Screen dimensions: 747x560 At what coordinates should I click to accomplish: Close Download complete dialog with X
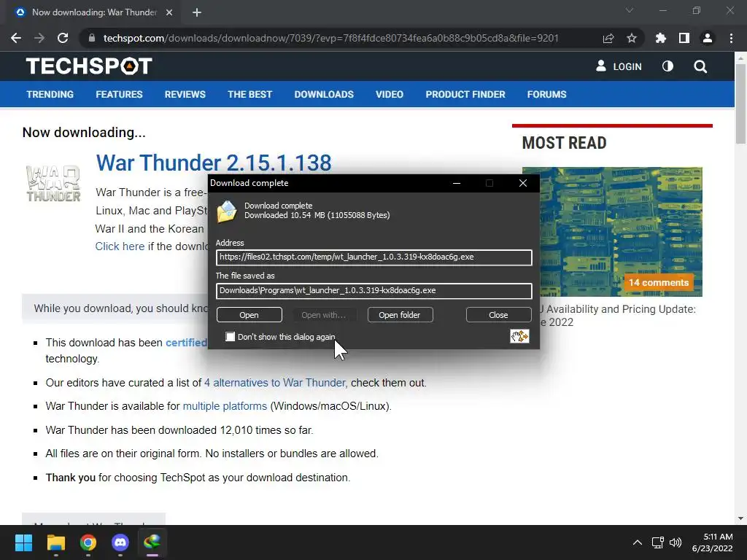click(x=522, y=183)
